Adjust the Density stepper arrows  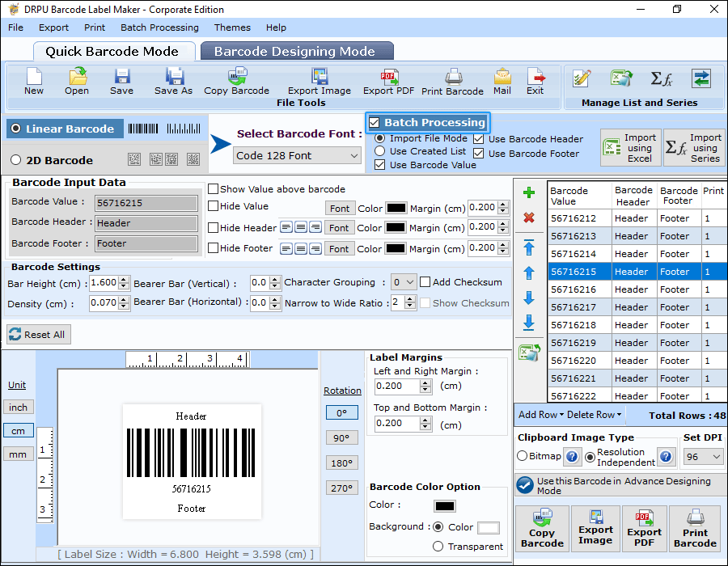pyautogui.click(x=124, y=303)
